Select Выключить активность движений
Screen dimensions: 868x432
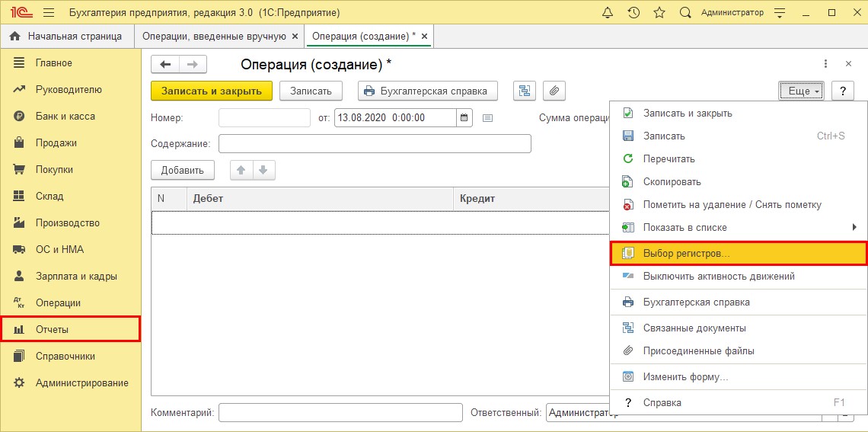click(738, 276)
